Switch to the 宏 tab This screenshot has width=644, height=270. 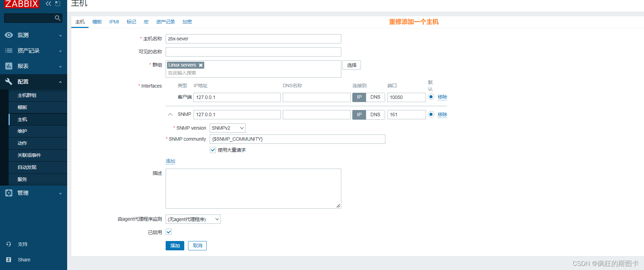click(146, 22)
